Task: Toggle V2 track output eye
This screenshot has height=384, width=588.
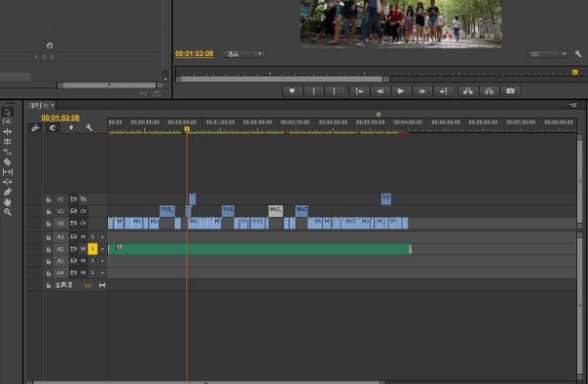Action: [x=83, y=211]
